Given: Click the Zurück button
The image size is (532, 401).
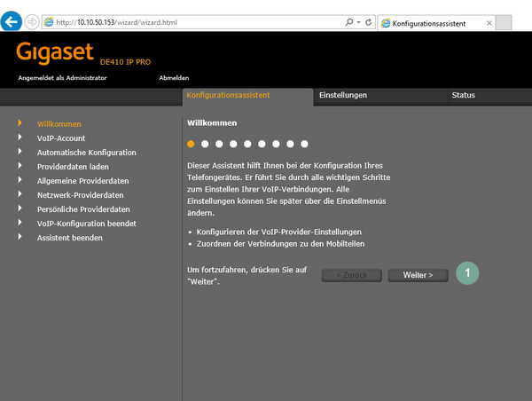Looking at the screenshot, I should click(x=351, y=275).
